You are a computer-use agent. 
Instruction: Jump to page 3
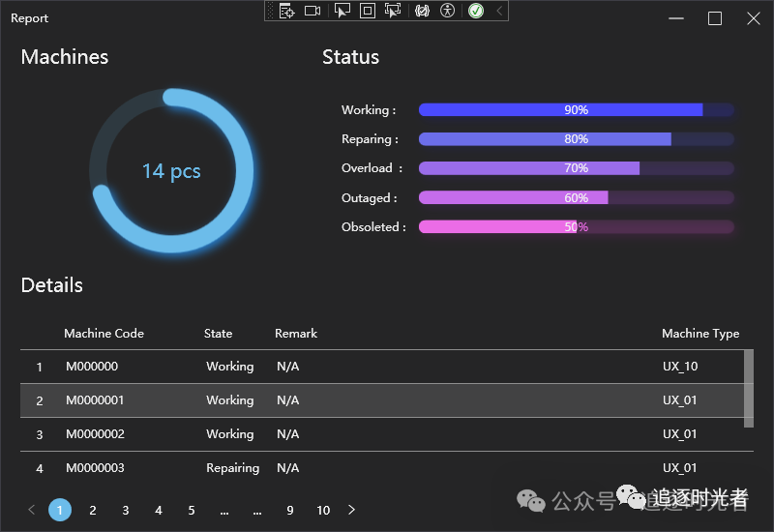point(126,510)
